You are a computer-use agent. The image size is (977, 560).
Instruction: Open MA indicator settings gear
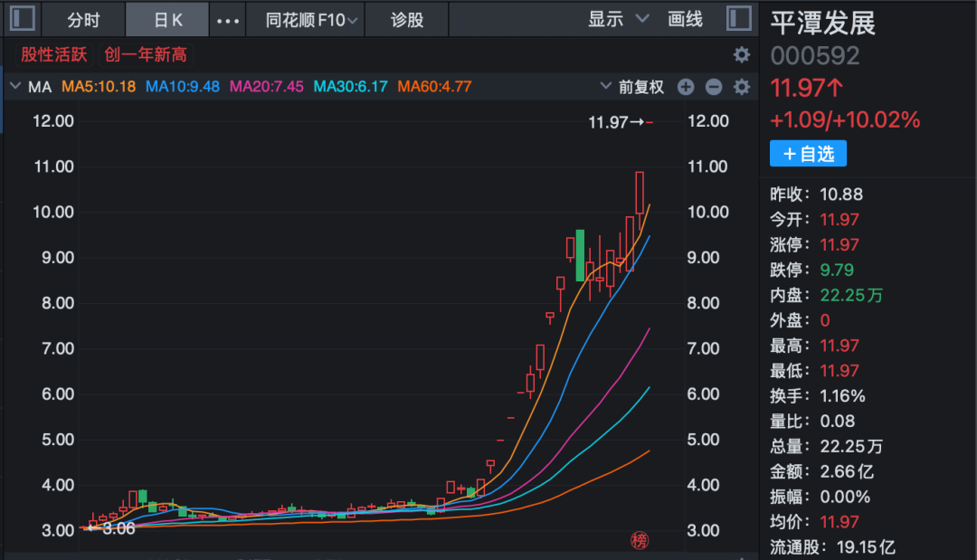pos(742,87)
